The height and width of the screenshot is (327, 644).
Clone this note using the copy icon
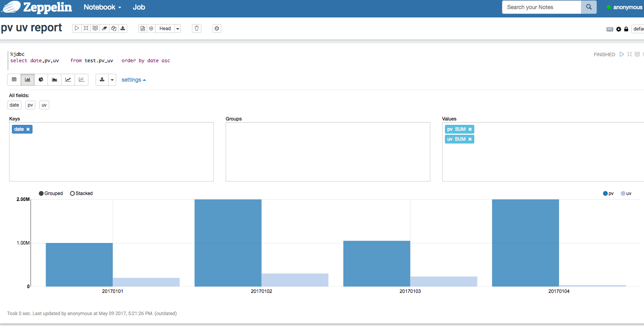[114, 29]
